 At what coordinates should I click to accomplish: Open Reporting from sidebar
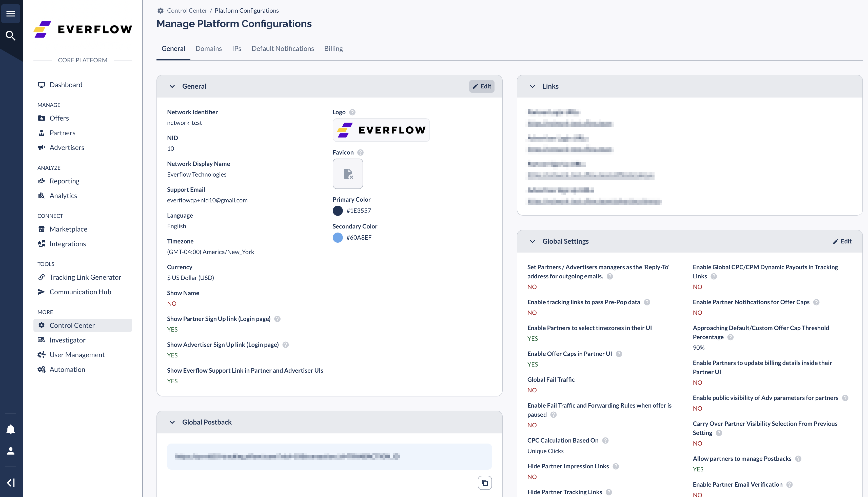click(x=64, y=181)
